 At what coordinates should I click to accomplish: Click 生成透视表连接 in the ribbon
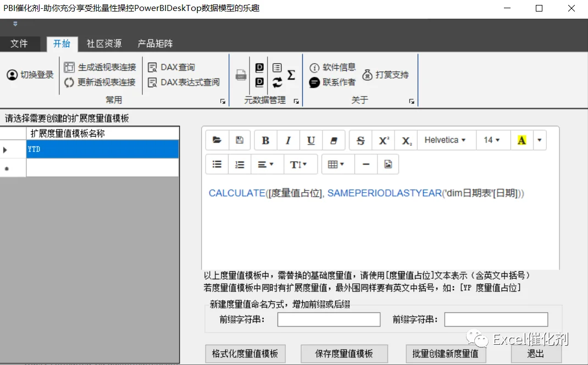100,68
